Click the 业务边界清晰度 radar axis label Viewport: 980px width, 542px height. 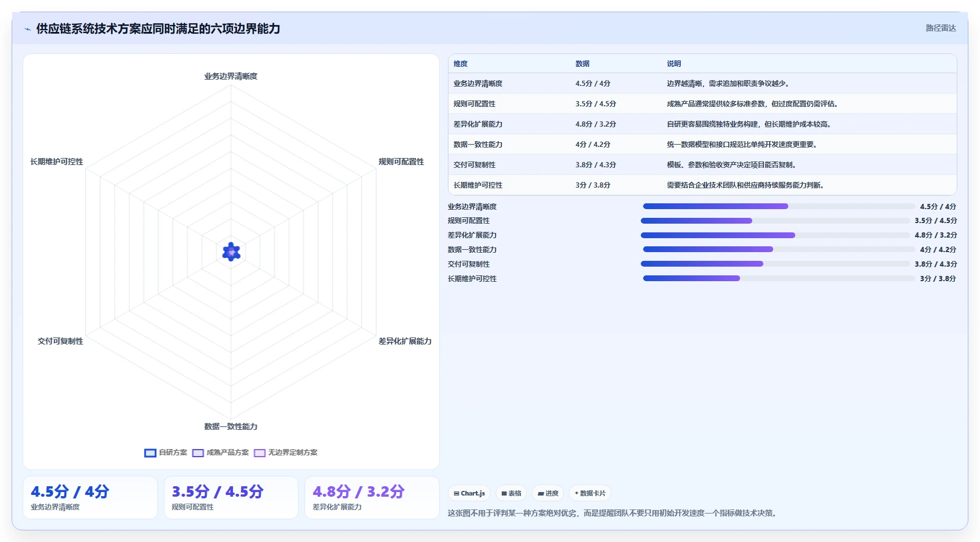click(x=231, y=76)
